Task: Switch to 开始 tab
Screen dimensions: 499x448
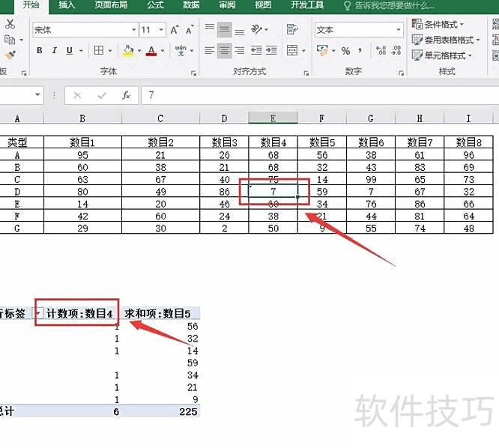Action: point(31,4)
